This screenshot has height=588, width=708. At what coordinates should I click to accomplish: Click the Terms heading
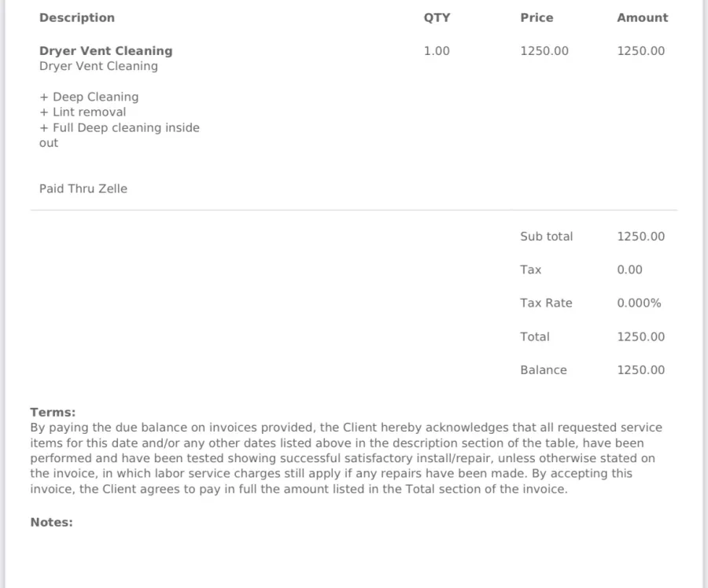[x=53, y=412]
